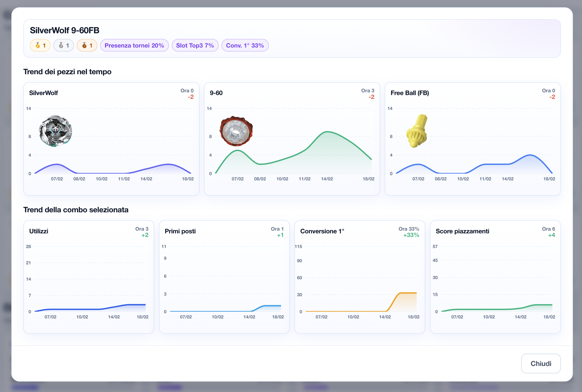Click the green peak of the 9-60 chart

pos(327,131)
